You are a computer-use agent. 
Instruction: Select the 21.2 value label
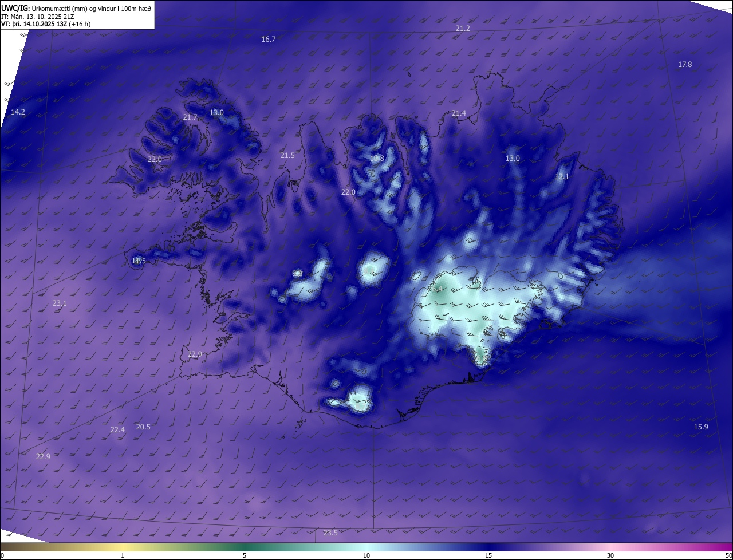[x=463, y=29]
